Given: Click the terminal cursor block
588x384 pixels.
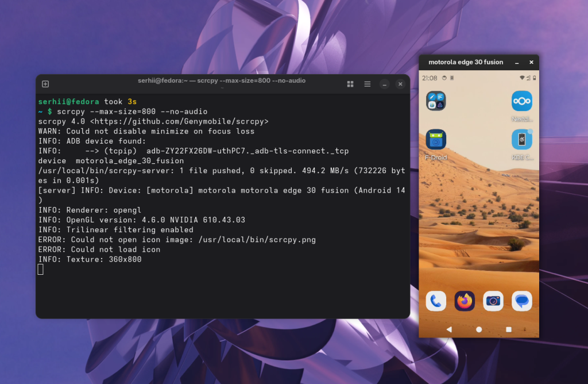Looking at the screenshot, I should 41,269.
